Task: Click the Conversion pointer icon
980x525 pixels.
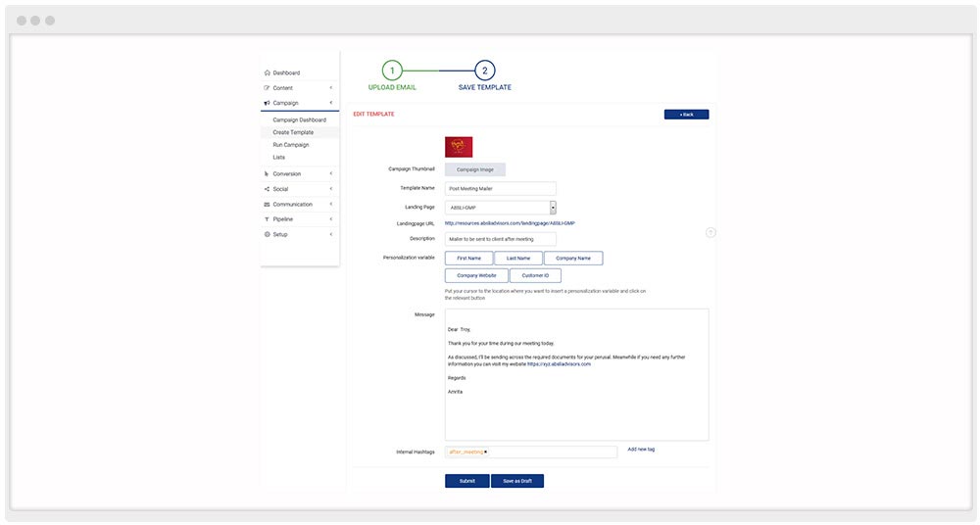Action: pyautogui.click(x=267, y=173)
